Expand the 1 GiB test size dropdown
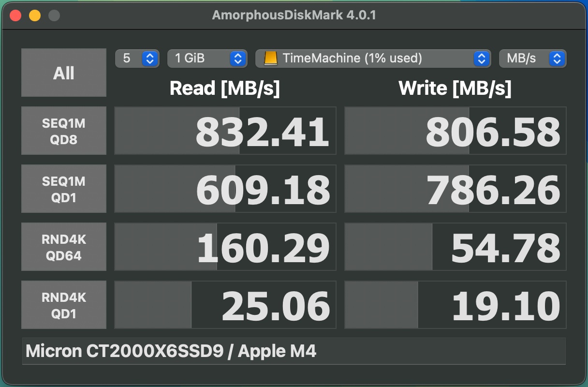This screenshot has width=588, height=387. (207, 59)
